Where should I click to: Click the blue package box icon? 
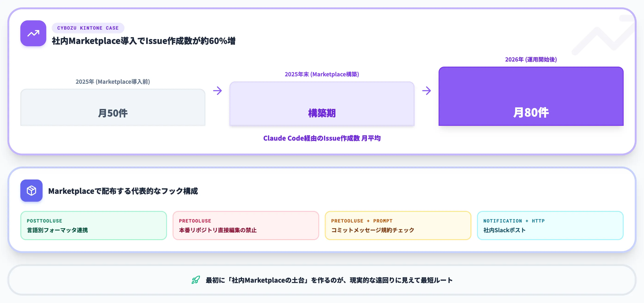point(31,191)
